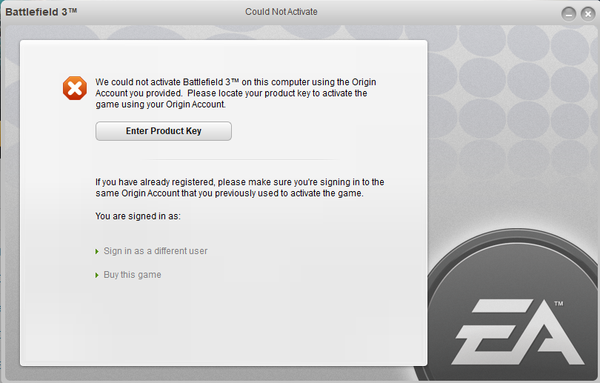Click the green arrow beside Sign in link
The height and width of the screenshot is (383, 600).
pos(97,251)
